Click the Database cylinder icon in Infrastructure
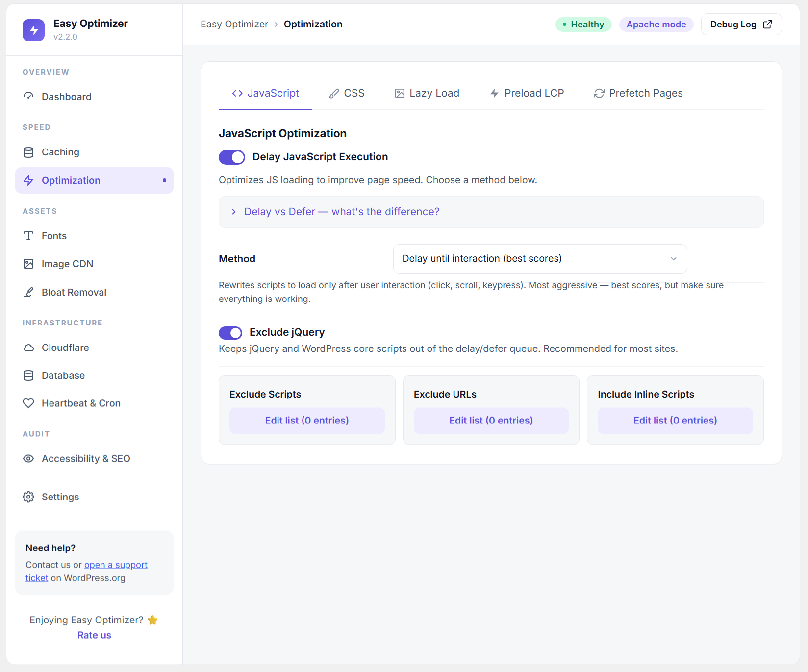The image size is (808, 672). pyautogui.click(x=28, y=375)
